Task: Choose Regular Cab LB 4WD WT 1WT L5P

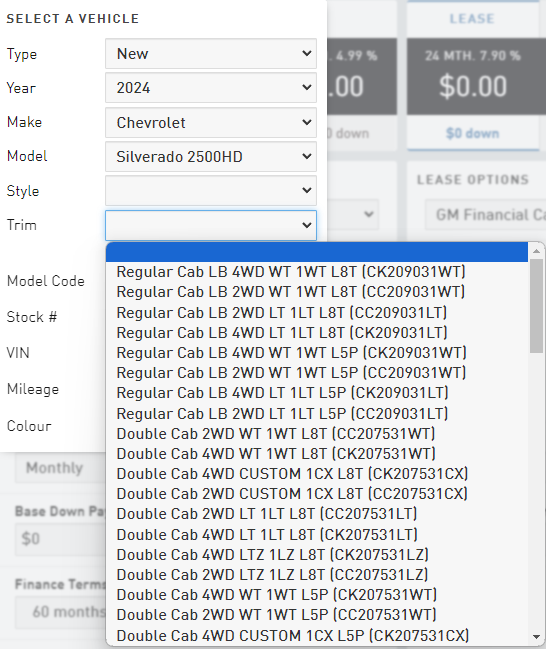Action: pyautogui.click(x=317, y=353)
